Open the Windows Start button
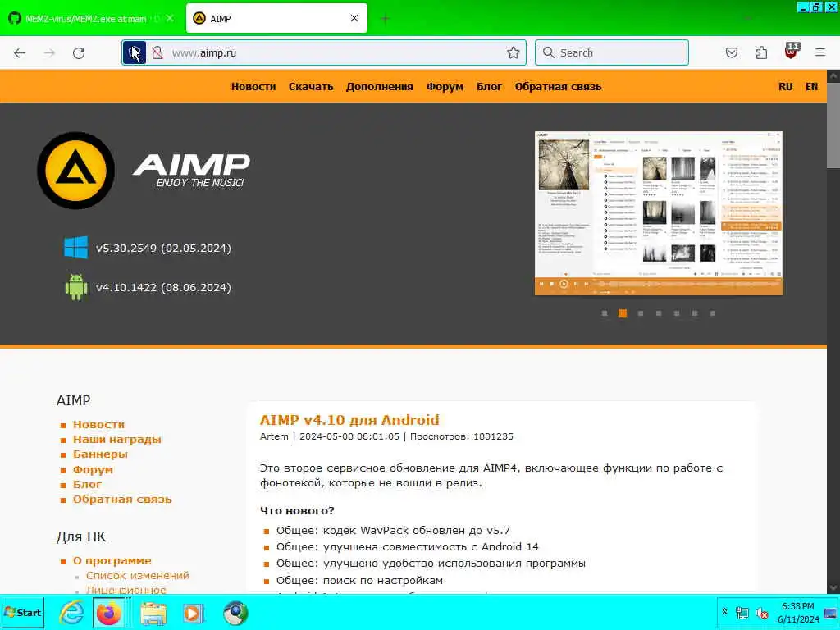 click(22, 612)
